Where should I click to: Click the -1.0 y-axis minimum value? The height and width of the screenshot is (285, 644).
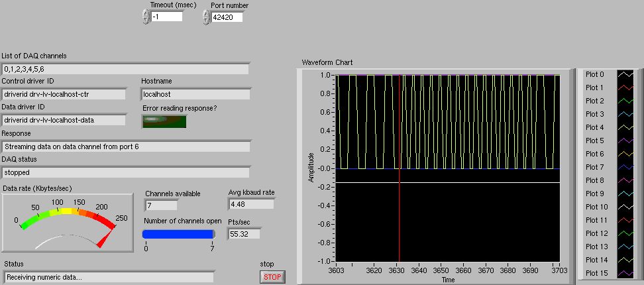tap(326, 261)
